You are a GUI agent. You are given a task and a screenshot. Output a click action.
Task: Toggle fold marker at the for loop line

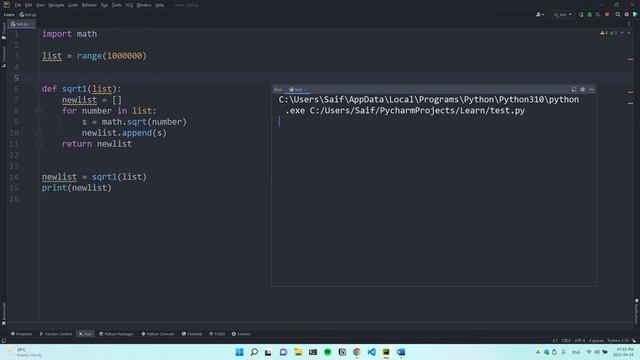(x=38, y=111)
